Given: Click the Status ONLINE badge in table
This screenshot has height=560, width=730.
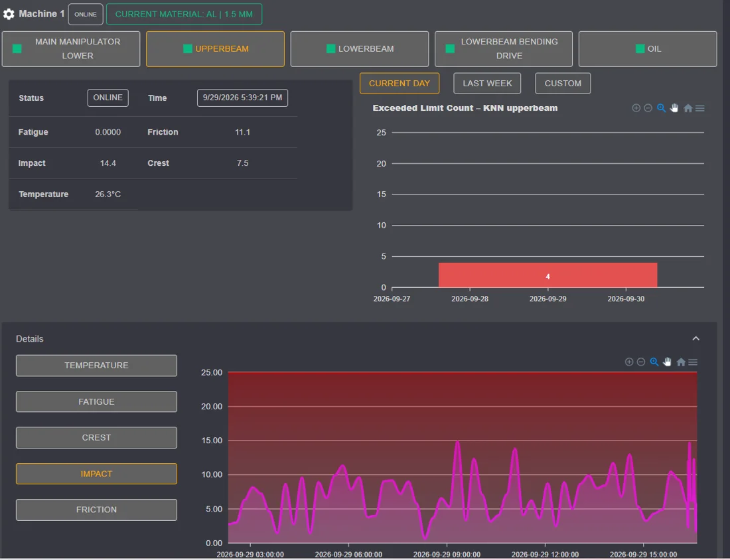Looking at the screenshot, I should [108, 98].
